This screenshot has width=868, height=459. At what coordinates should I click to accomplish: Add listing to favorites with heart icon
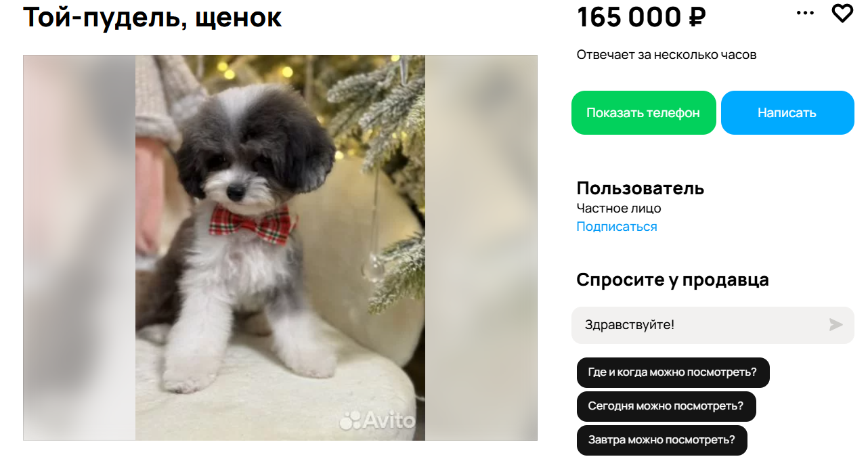point(842,14)
